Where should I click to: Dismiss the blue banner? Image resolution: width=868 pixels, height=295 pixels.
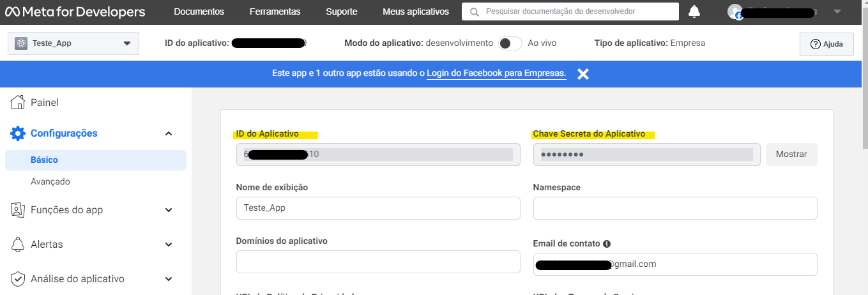[x=582, y=74]
